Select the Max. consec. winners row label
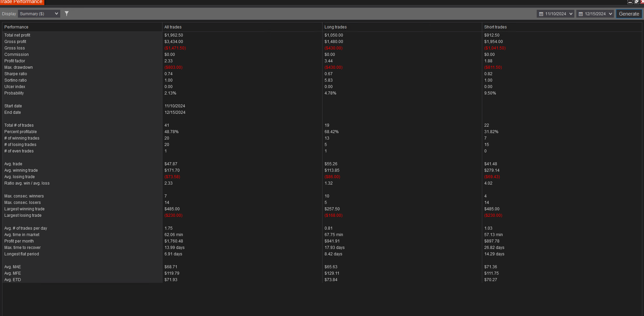The image size is (644, 316). 24,196
